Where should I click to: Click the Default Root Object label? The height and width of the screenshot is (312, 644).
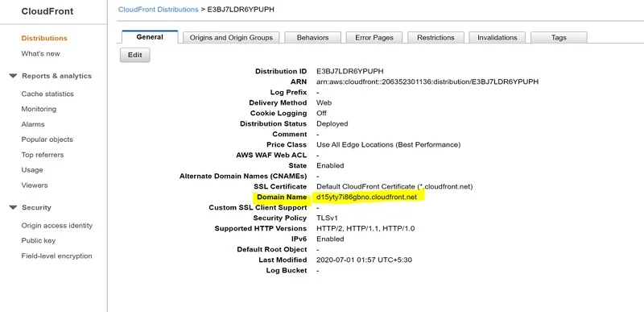point(272,249)
